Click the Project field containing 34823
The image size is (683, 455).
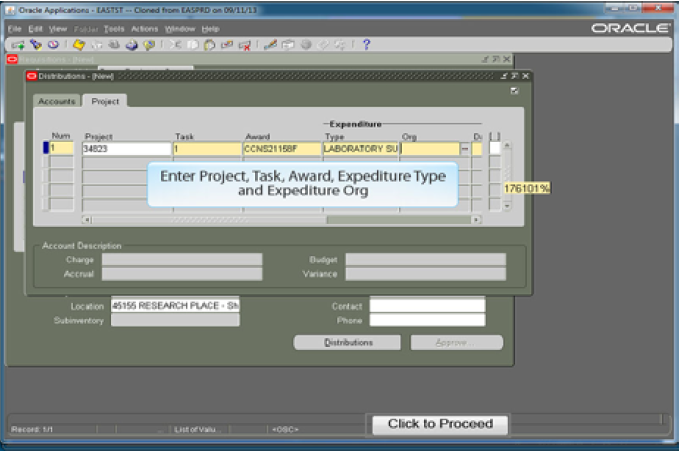(x=126, y=148)
